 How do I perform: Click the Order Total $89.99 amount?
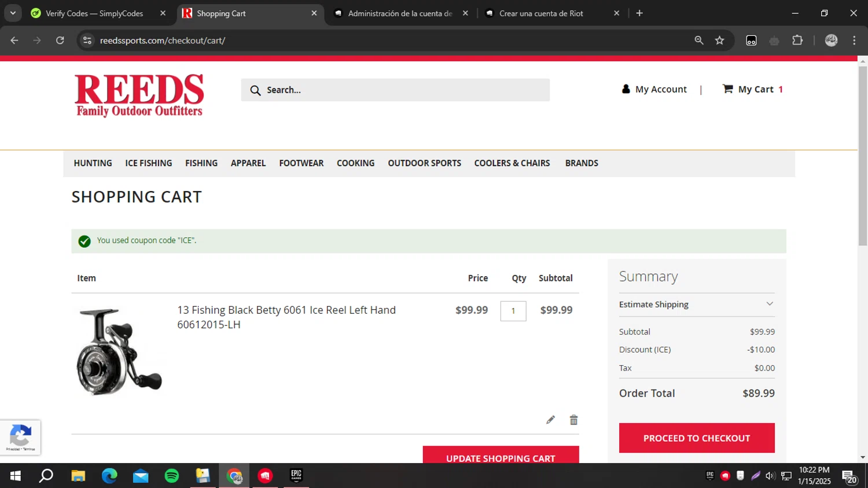759,394
